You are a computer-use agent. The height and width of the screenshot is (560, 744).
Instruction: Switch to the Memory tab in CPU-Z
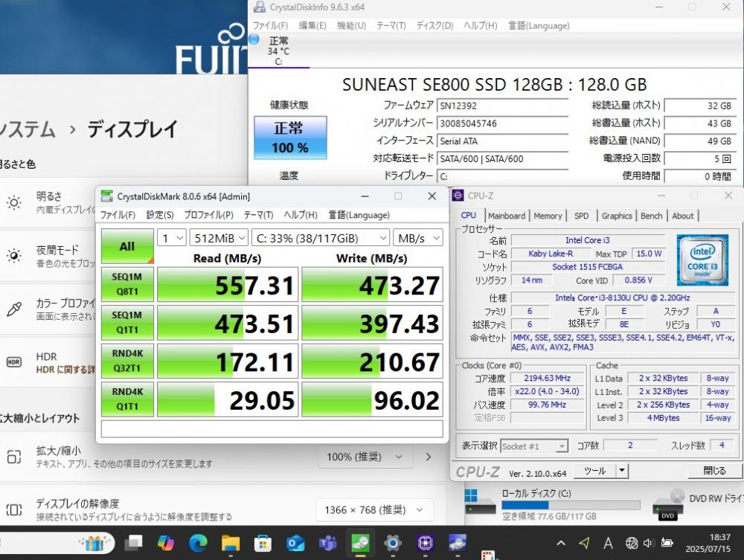(548, 216)
